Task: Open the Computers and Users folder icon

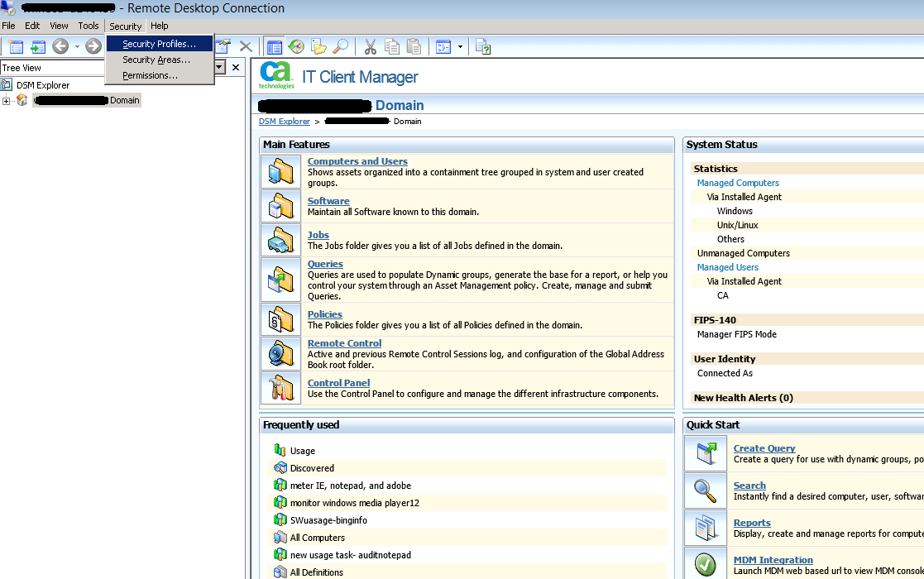Action: coord(281,171)
